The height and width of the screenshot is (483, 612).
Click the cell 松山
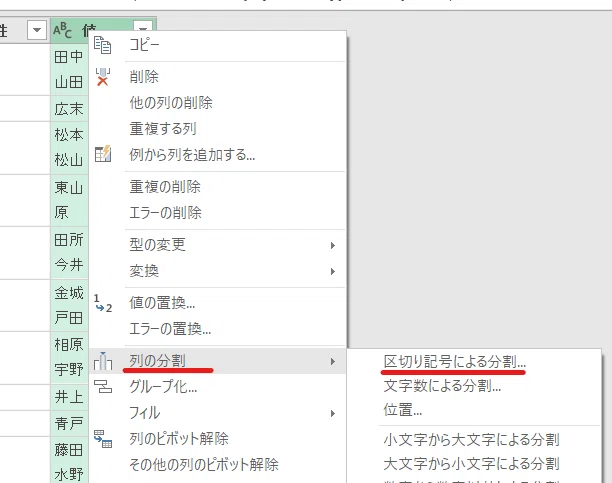pos(69,160)
